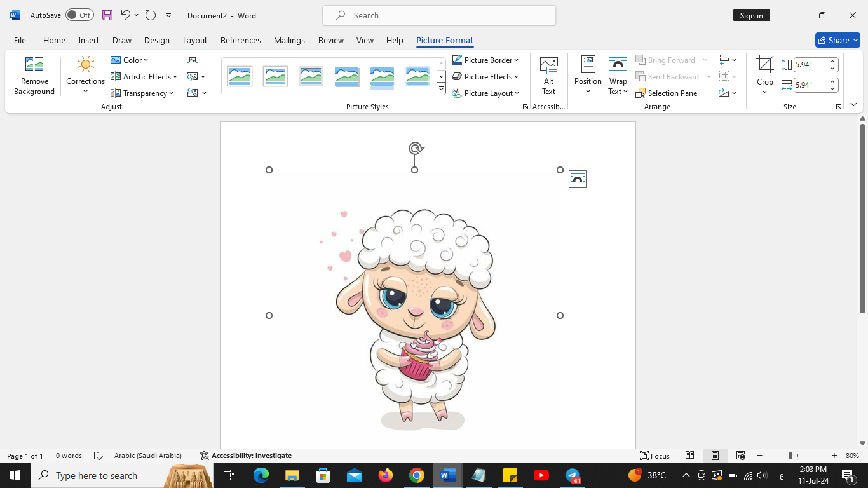Click Redo icon
Screen dimensions: 868x488
click(151, 15)
